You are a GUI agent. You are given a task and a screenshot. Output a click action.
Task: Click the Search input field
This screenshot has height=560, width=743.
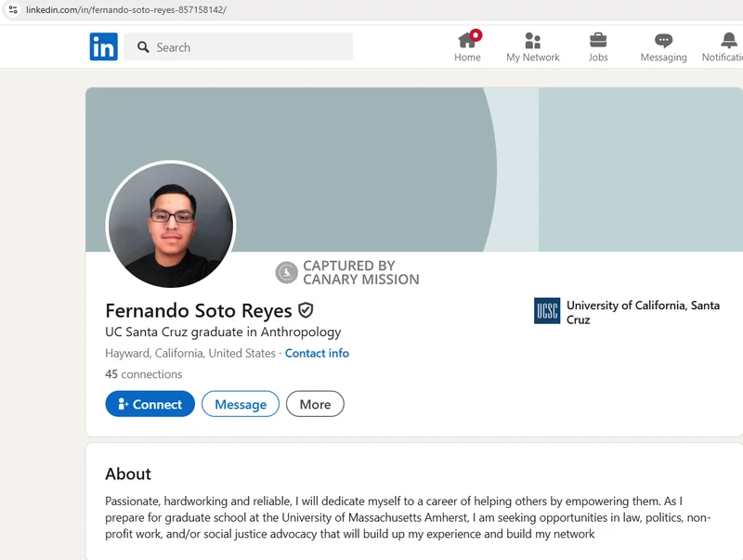pos(239,47)
